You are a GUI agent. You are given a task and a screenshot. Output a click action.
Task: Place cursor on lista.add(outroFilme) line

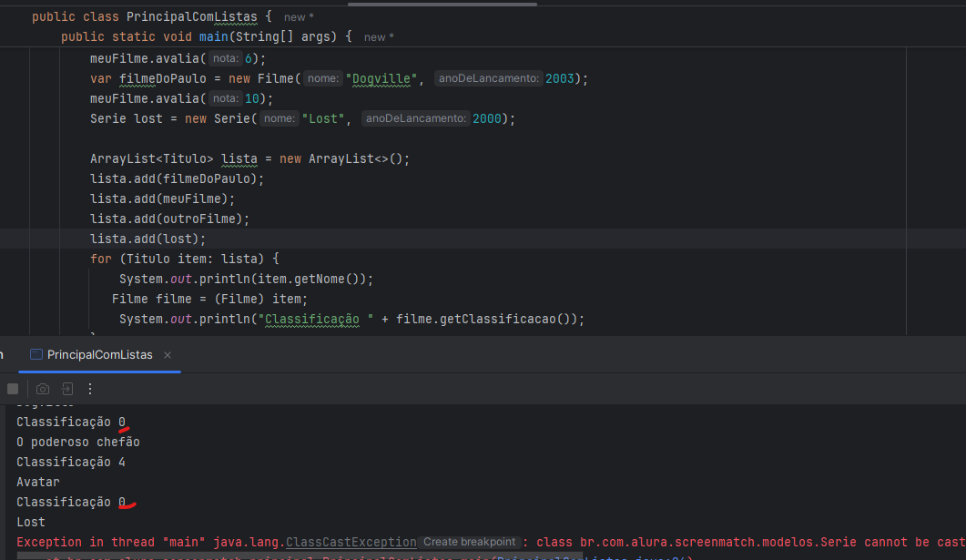pyautogui.click(x=169, y=219)
